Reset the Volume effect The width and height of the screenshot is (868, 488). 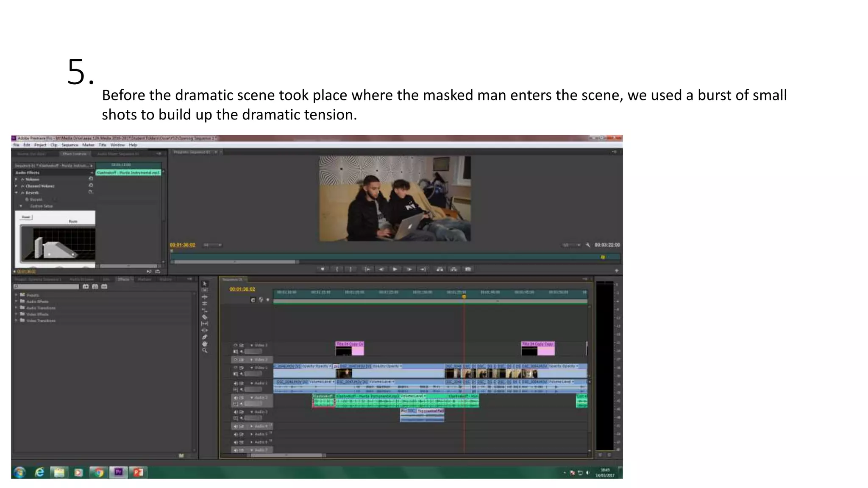[x=91, y=179]
